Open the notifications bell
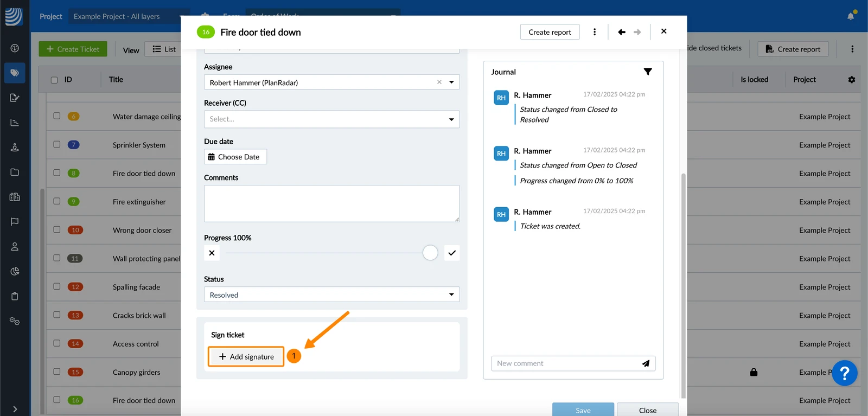Screen dimensions: 868x416 point(851,16)
